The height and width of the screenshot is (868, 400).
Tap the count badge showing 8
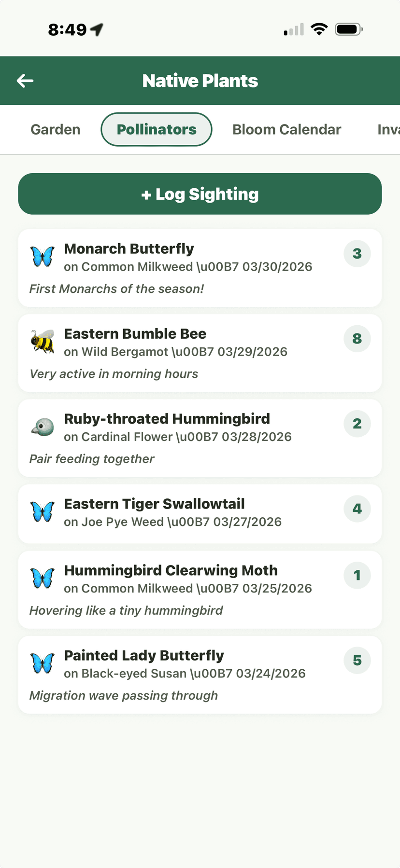coord(357,339)
